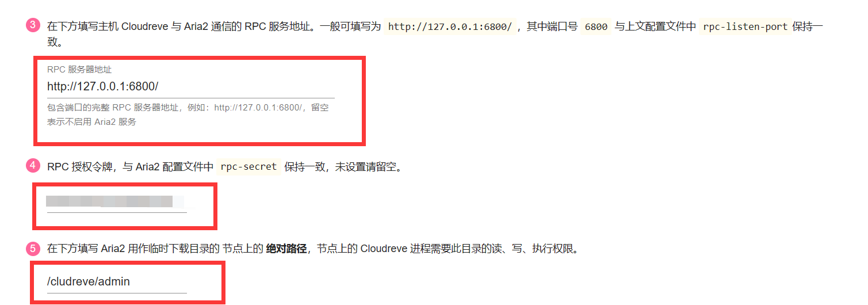The width and height of the screenshot is (868, 305).
Task: Click the pink step 5 number badge
Action: click(x=33, y=249)
